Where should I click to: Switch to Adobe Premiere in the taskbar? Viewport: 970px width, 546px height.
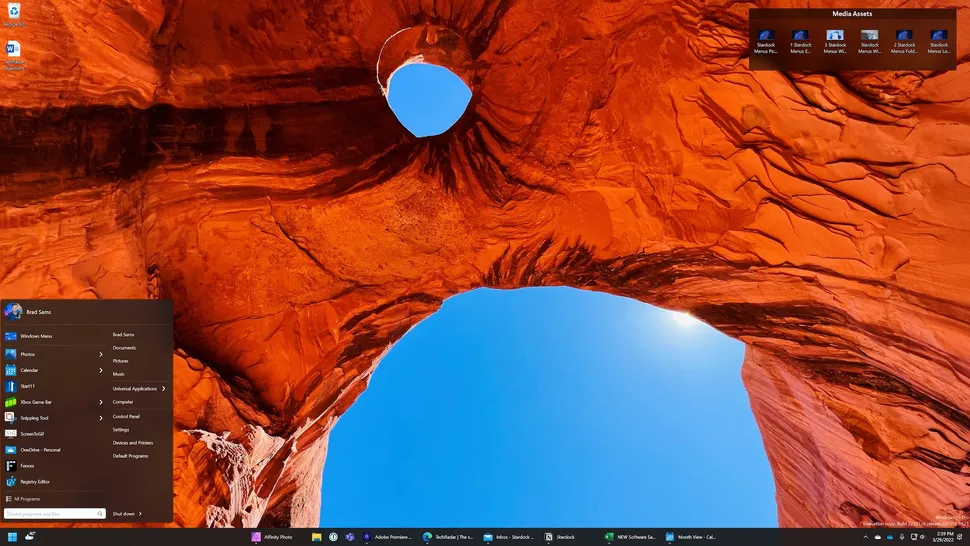pyautogui.click(x=387, y=537)
